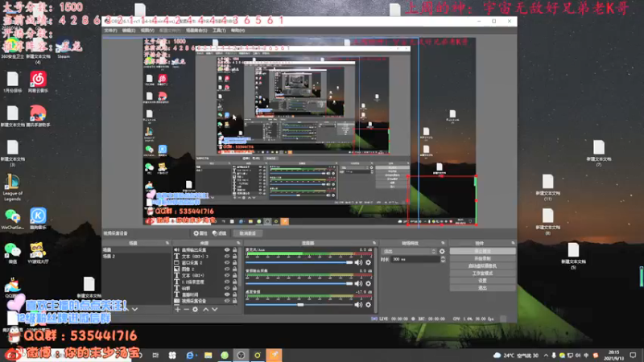Open the 工具(T) menu

[x=219, y=31]
